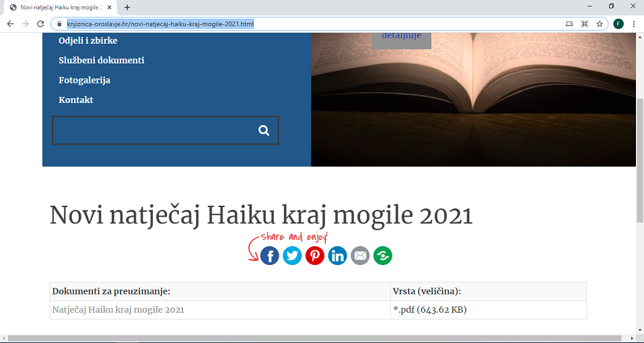Navigate to Kontakt page

pyautogui.click(x=76, y=100)
